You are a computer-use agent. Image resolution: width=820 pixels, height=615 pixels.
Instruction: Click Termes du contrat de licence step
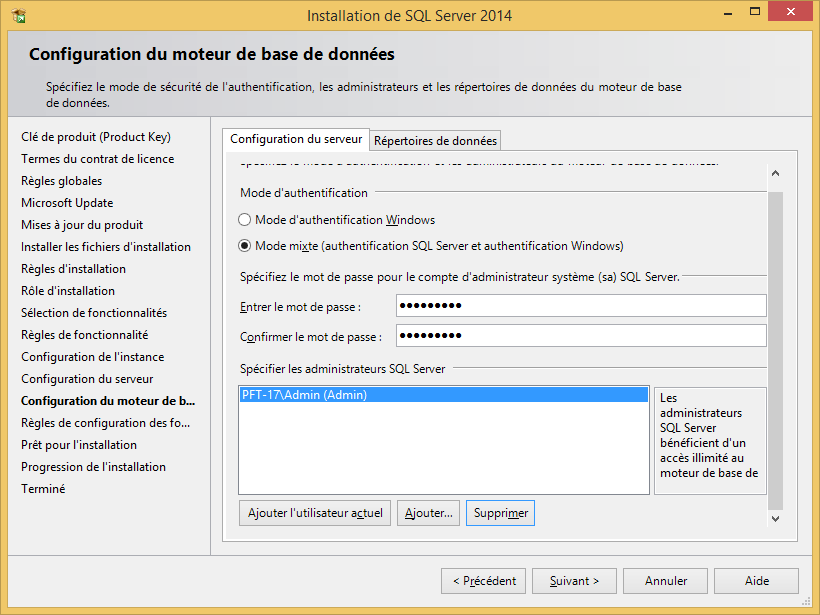[x=97, y=159]
